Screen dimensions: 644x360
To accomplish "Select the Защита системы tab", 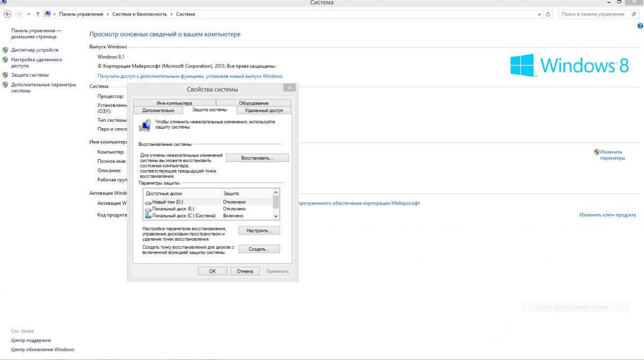I will pyautogui.click(x=210, y=109).
